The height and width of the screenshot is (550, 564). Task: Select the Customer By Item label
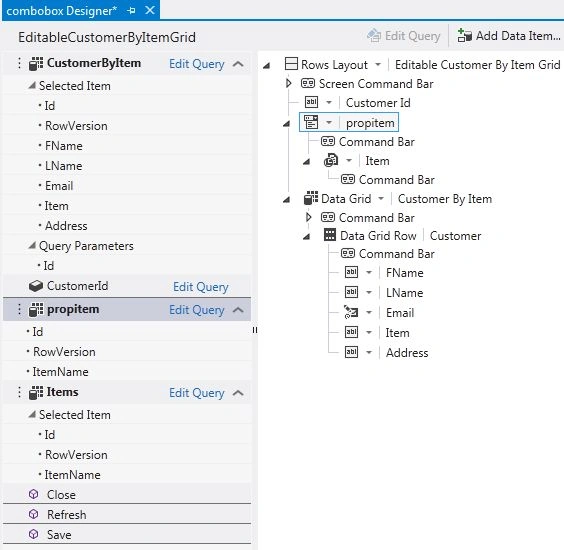(x=445, y=199)
